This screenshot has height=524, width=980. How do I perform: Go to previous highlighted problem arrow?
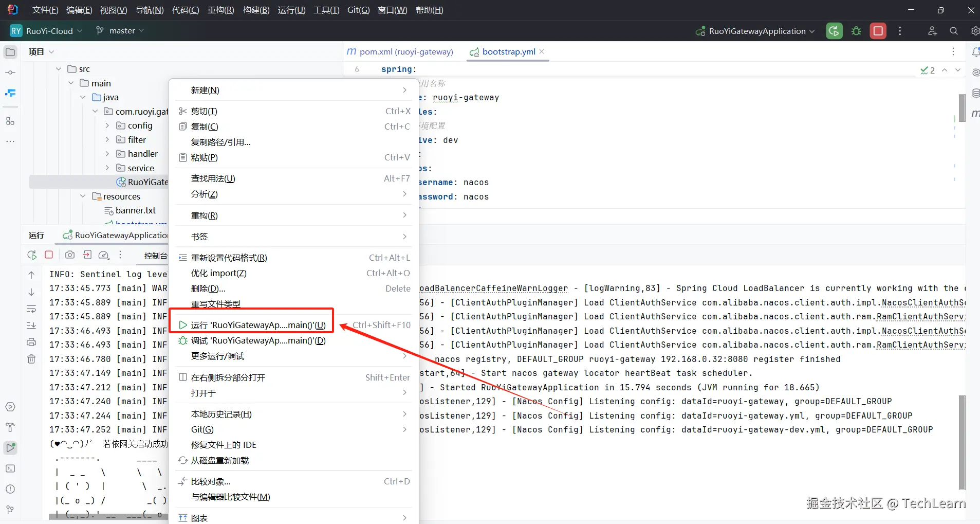coord(945,70)
